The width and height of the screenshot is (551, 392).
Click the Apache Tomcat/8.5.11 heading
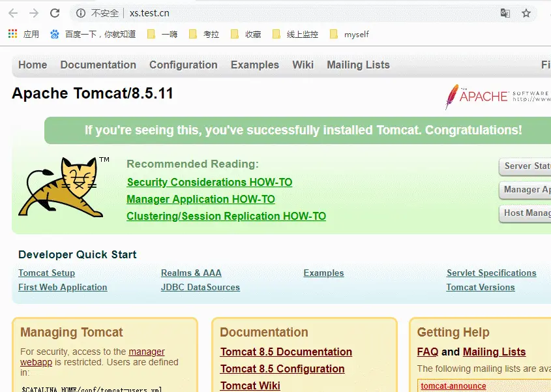pos(93,93)
